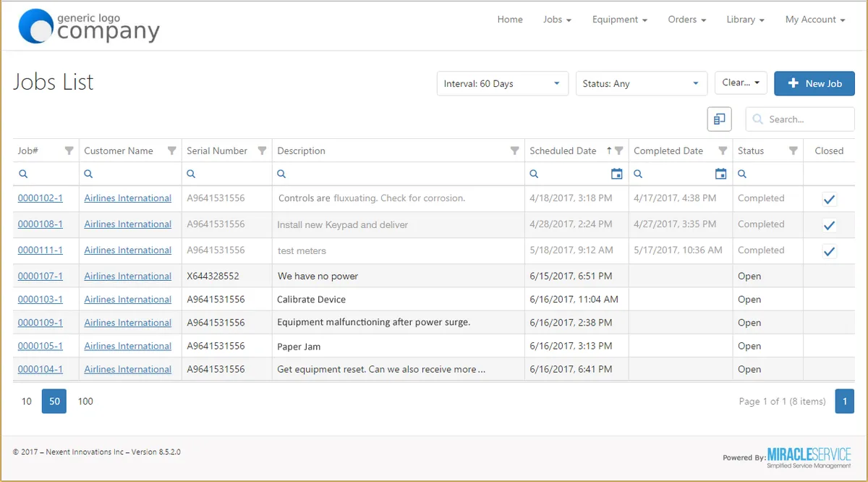This screenshot has width=868, height=482.
Task: Click Description column filter funnel icon
Action: point(514,151)
